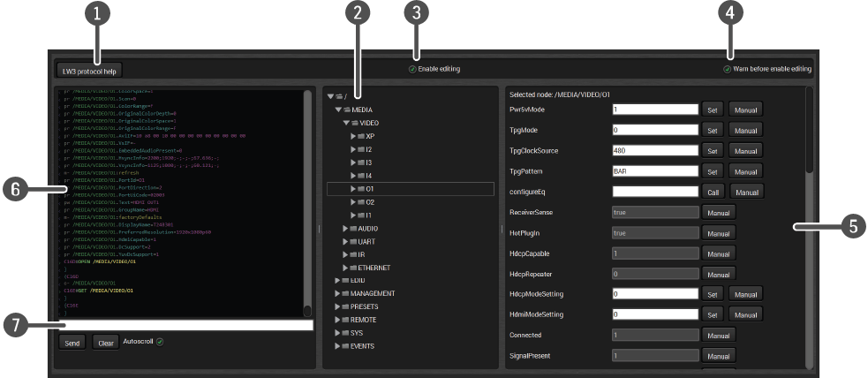Viewport: 868px width, 378px height.
Task: Focus the command line input field
Action: (185, 325)
